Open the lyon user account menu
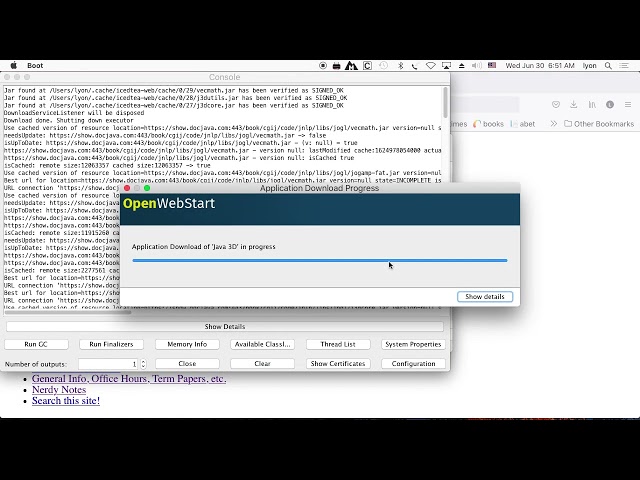This screenshot has width=640, height=480. click(x=589, y=65)
